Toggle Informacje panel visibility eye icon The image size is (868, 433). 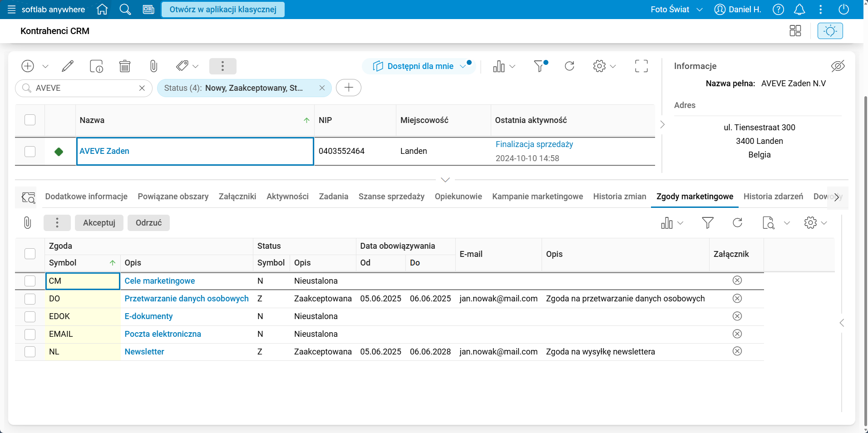(x=838, y=66)
